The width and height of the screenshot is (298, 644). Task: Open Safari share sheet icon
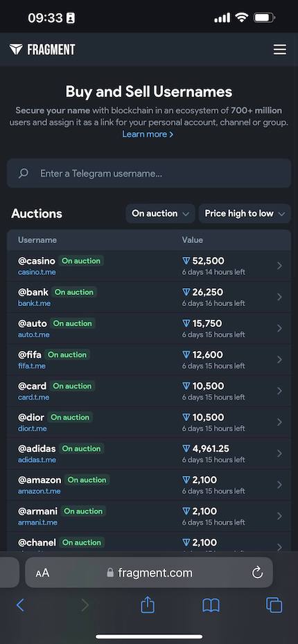click(148, 605)
